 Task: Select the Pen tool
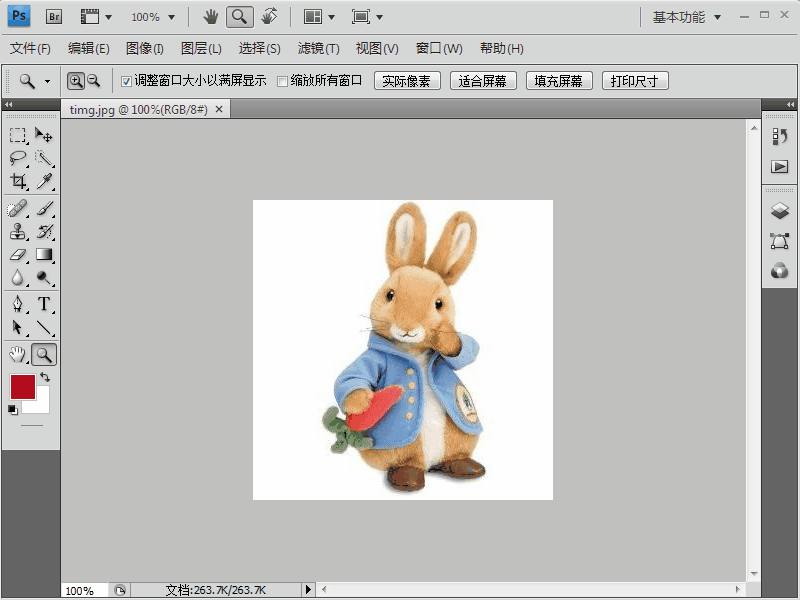[x=17, y=304]
